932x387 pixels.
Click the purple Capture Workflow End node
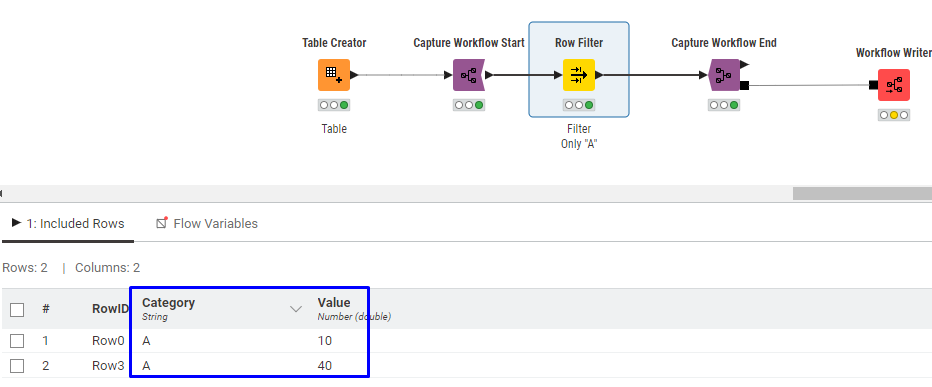723,75
